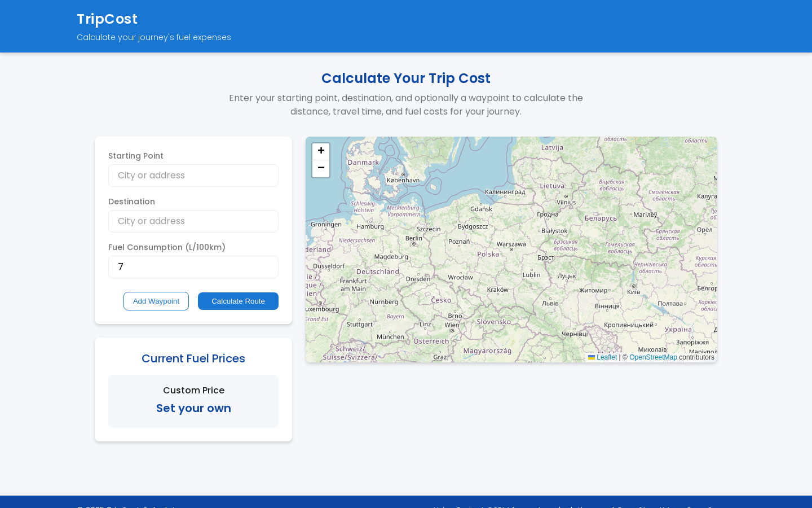The image size is (812, 508).
Task: Click the Hamburg label on the map
Action: (x=370, y=227)
